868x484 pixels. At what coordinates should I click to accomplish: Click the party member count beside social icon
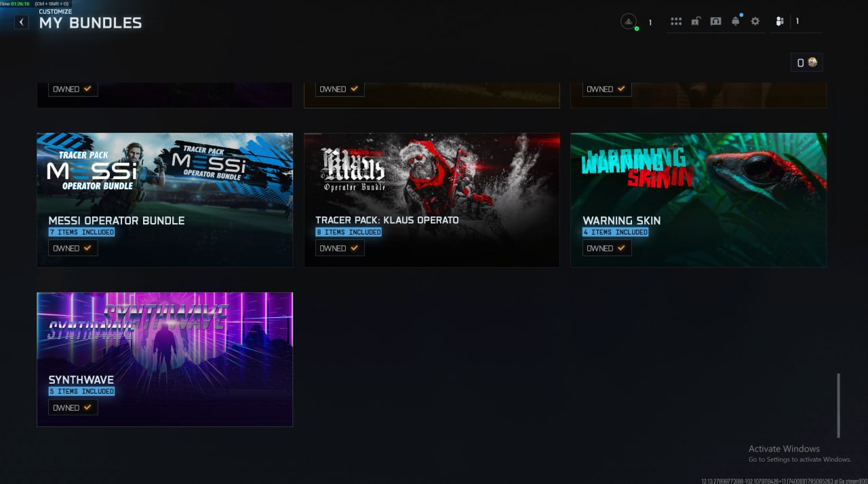click(x=797, y=22)
